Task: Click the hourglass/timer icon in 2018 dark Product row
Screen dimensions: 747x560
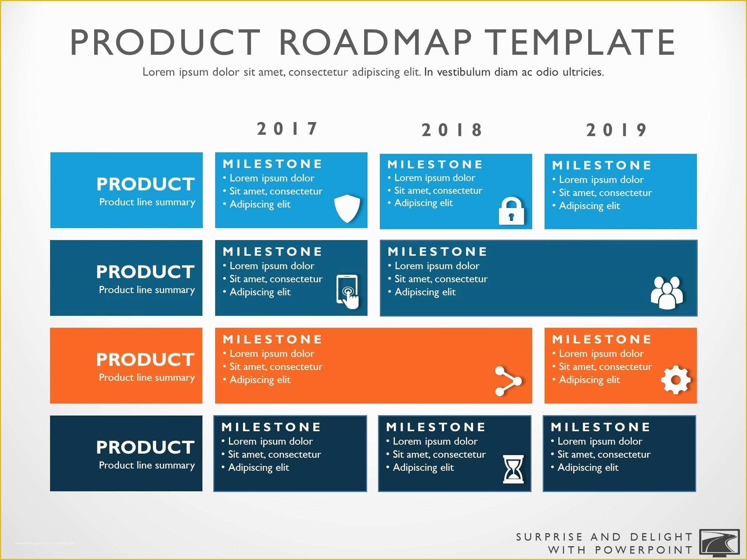Action: coord(512,465)
